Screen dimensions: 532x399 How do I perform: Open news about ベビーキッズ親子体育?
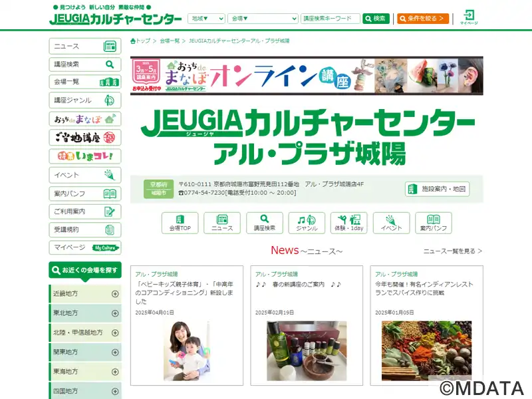[184, 293]
